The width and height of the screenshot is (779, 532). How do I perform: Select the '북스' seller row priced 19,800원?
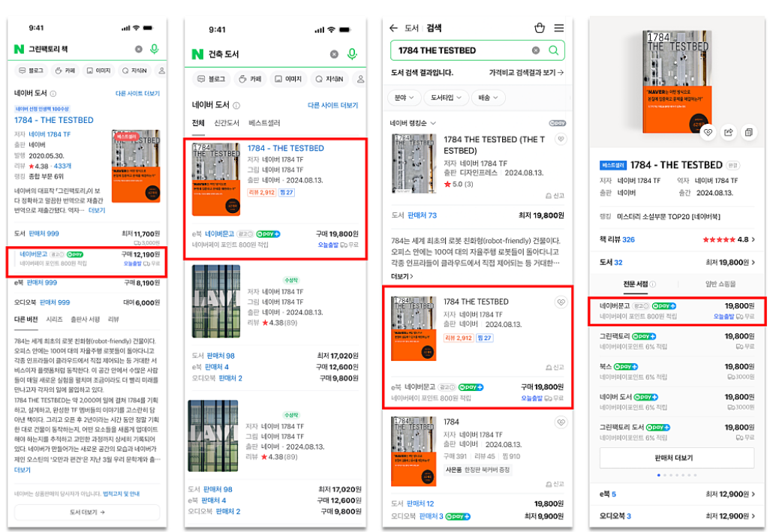(x=677, y=372)
